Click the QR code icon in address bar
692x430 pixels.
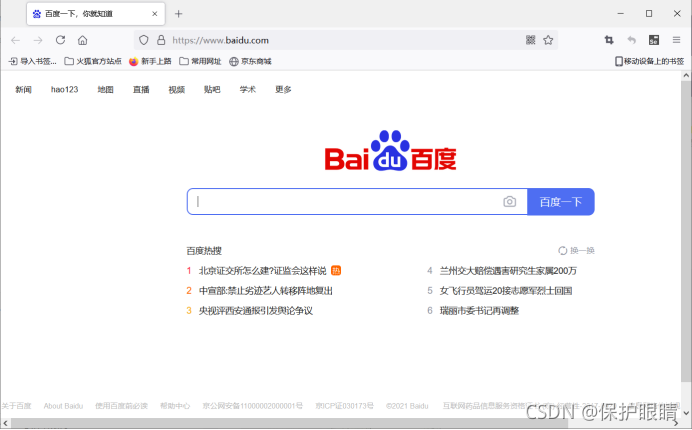[530, 40]
